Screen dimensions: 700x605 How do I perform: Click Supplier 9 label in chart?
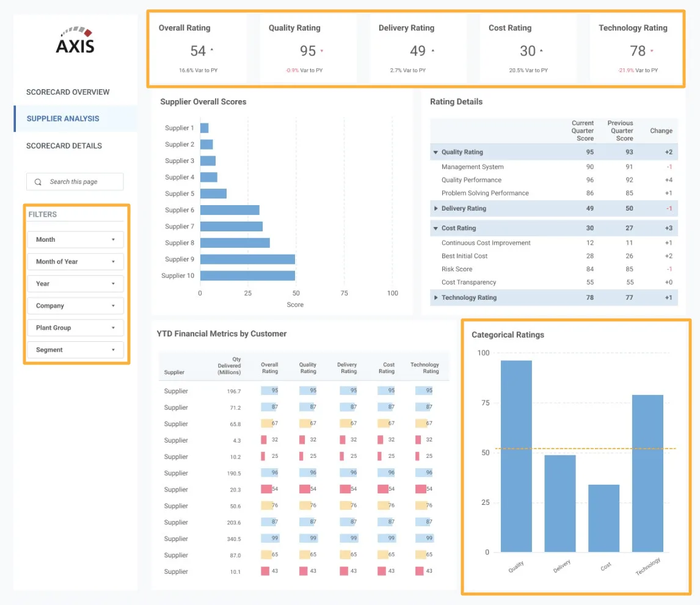180,259
